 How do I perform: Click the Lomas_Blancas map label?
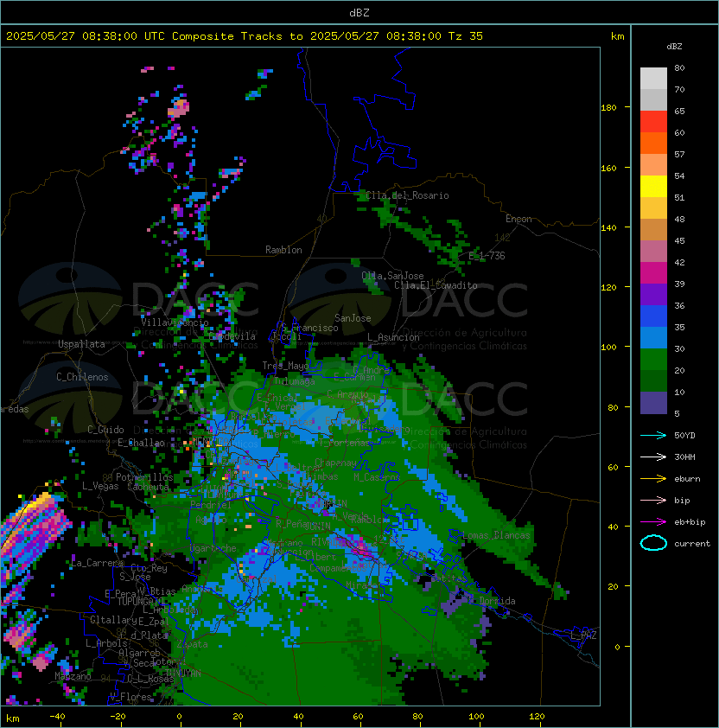(496, 535)
